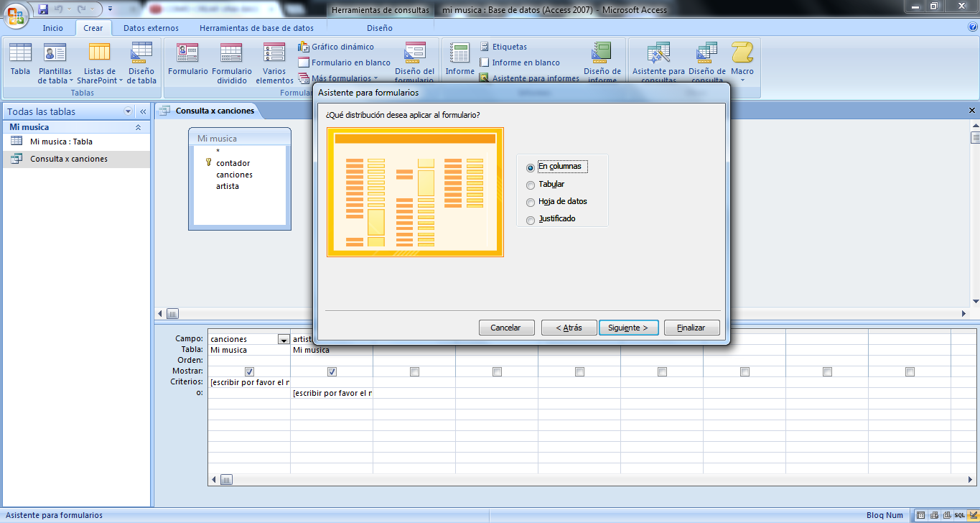This screenshot has height=523, width=980.
Task: Click Cancelar in the form wizard
Action: [x=505, y=328]
